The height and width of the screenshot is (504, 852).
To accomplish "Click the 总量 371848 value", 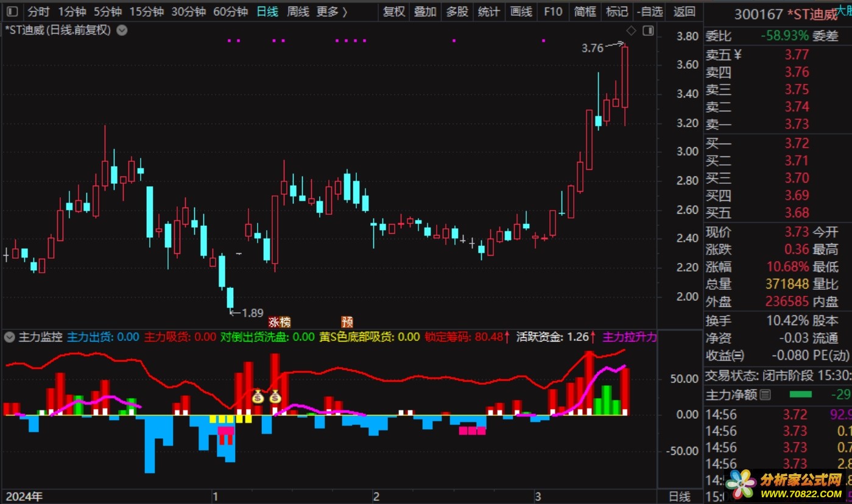I will point(787,284).
